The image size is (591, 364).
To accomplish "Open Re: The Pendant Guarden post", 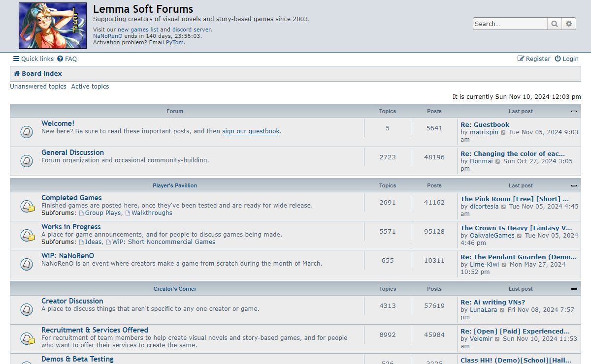I will pyautogui.click(x=519, y=257).
